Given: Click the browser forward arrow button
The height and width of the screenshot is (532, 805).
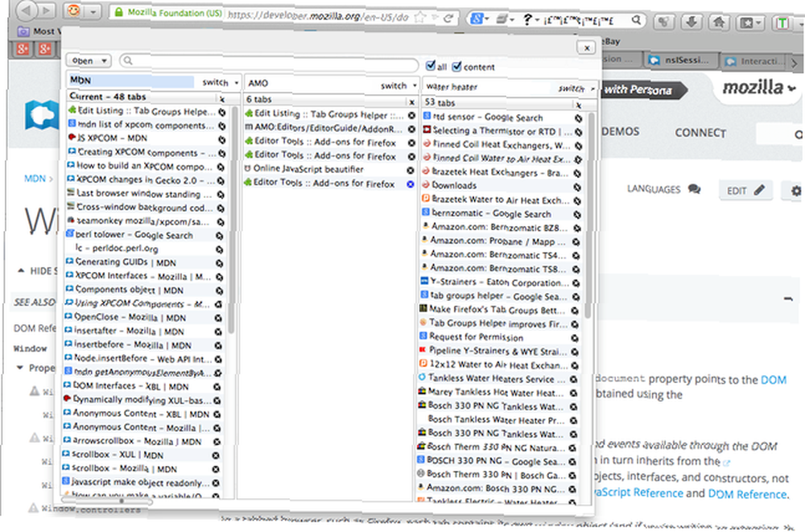Looking at the screenshot, I should [x=46, y=10].
